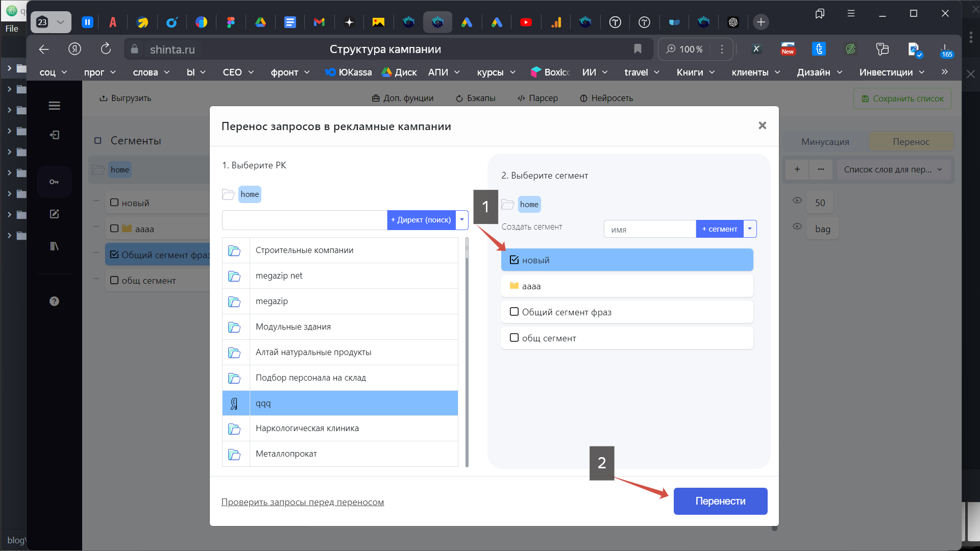Open the Парсер menu
The image size is (980, 551).
tap(537, 98)
